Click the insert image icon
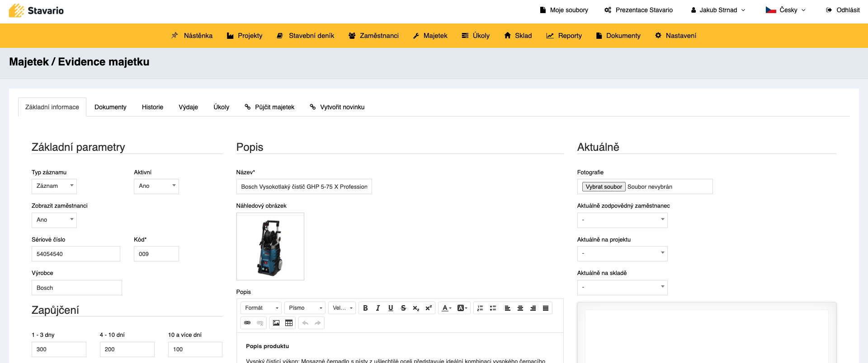This screenshot has width=868, height=363. (x=276, y=323)
